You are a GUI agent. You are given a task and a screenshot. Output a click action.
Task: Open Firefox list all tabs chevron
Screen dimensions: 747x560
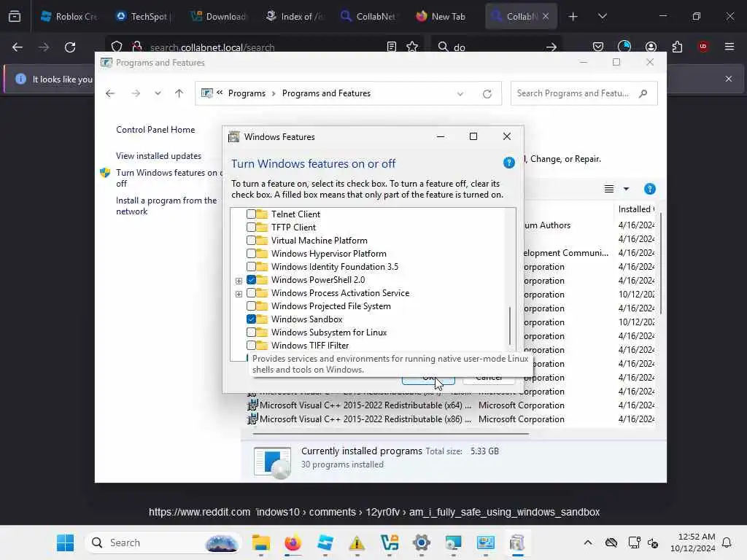click(602, 16)
